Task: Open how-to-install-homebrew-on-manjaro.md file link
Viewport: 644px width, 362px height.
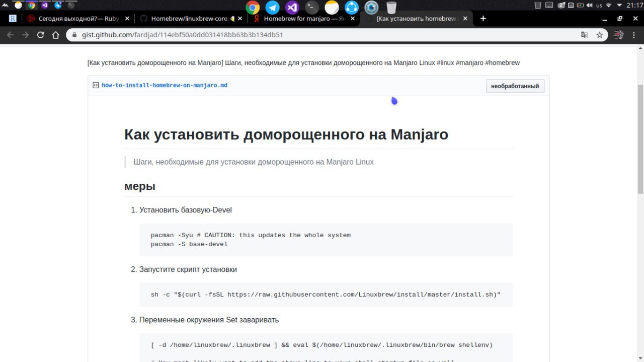Action: 164,86
